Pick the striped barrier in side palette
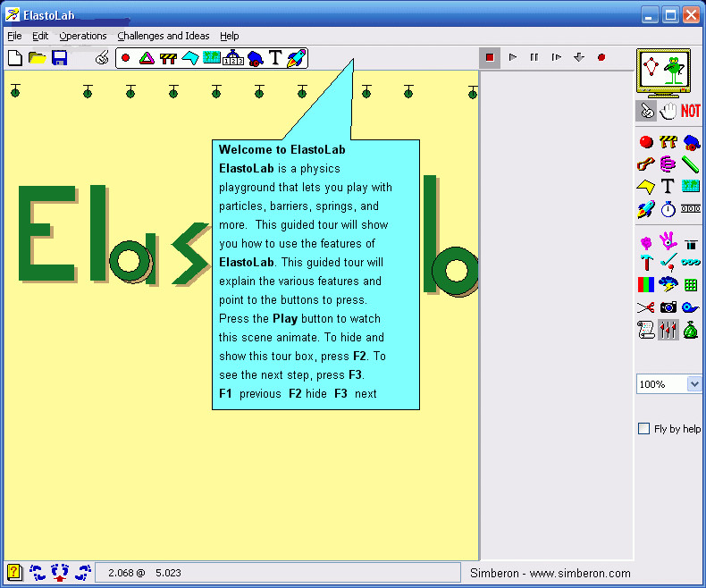 (668, 142)
